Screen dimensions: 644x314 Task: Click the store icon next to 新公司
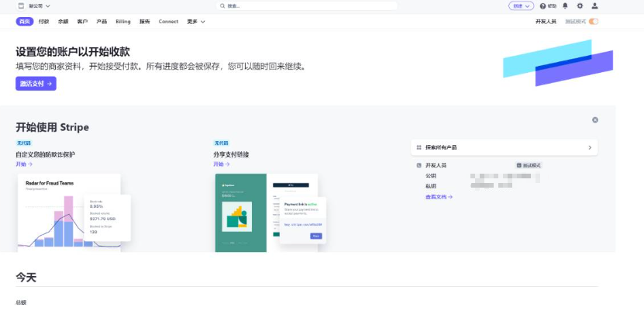21,5
